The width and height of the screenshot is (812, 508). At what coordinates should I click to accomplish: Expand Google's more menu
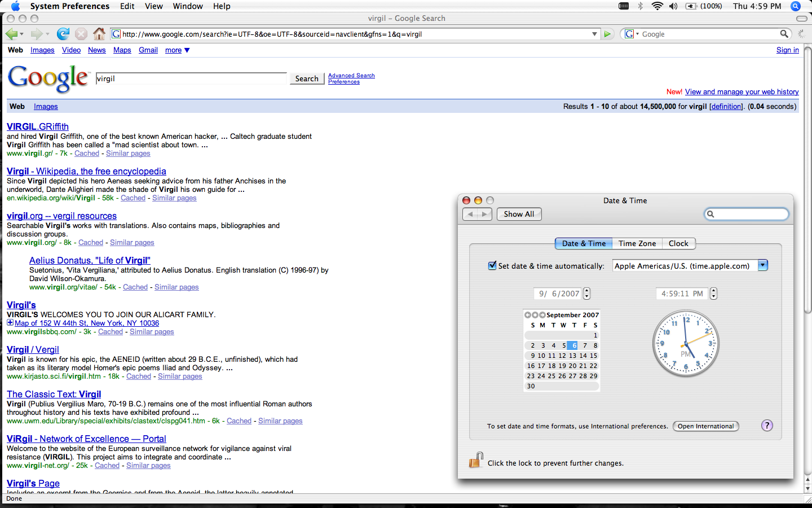(x=177, y=50)
